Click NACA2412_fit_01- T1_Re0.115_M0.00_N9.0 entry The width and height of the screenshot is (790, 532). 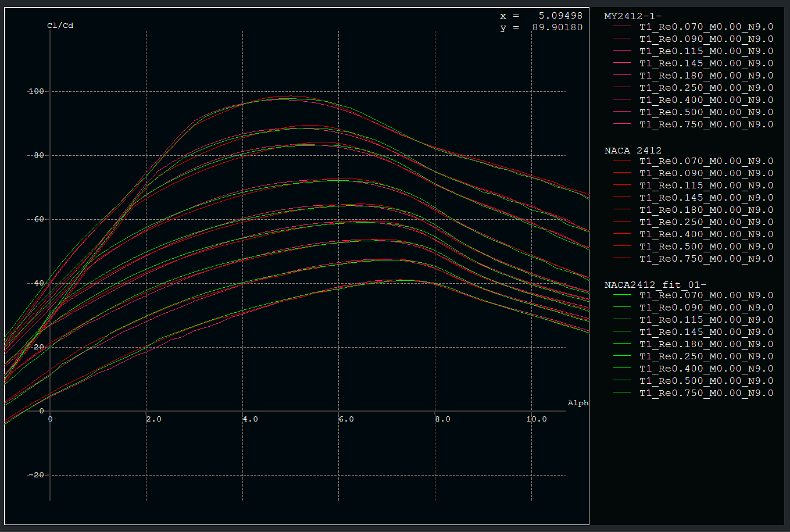[x=694, y=320]
